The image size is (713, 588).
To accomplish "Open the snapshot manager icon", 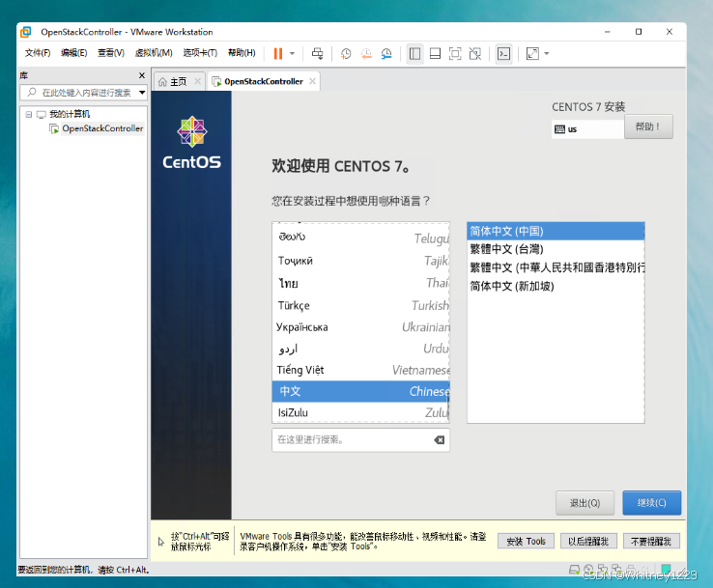I will pyautogui.click(x=386, y=54).
